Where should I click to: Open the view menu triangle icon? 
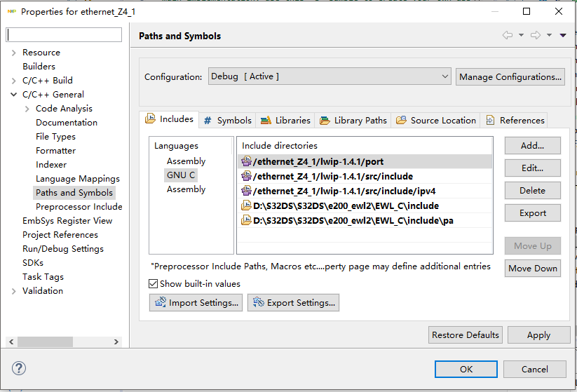click(563, 36)
